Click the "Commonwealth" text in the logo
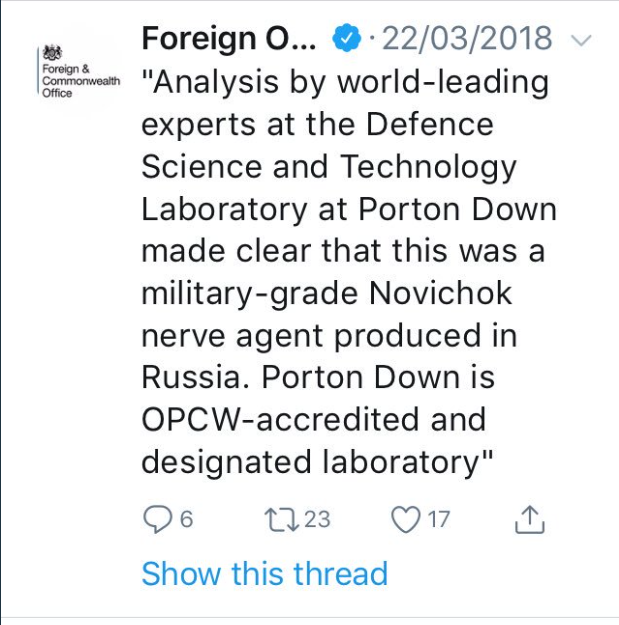 click(x=81, y=81)
